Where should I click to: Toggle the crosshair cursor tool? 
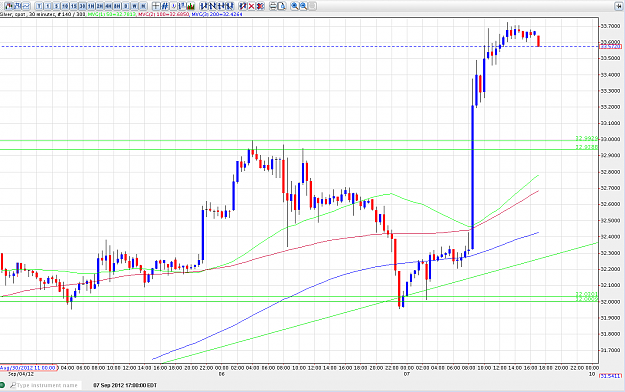[x=156, y=6]
